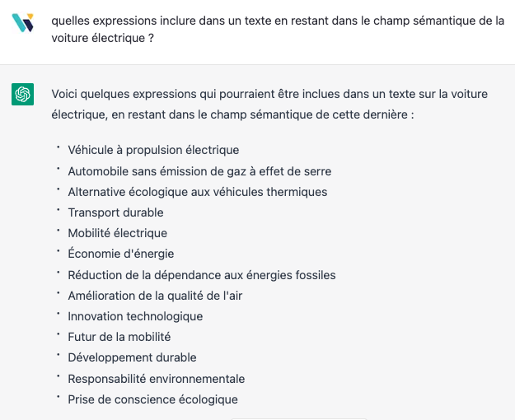
Task: Click the 'Innovation technologique' list item
Action: (x=135, y=316)
